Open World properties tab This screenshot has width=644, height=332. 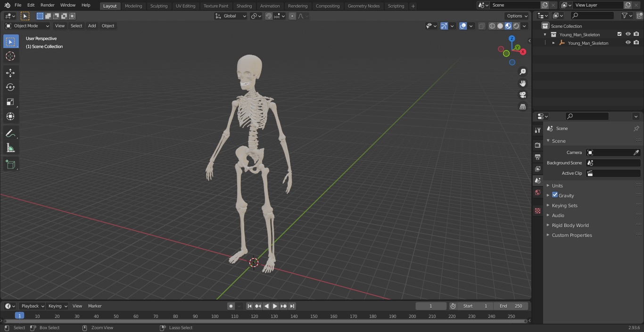coord(537,192)
